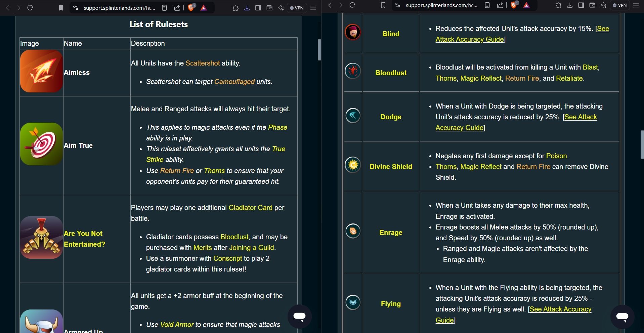Reload the page in the left browser window

[x=30, y=8]
